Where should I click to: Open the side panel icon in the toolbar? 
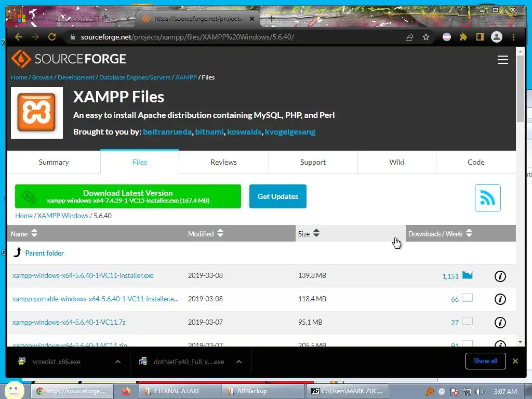point(480,37)
